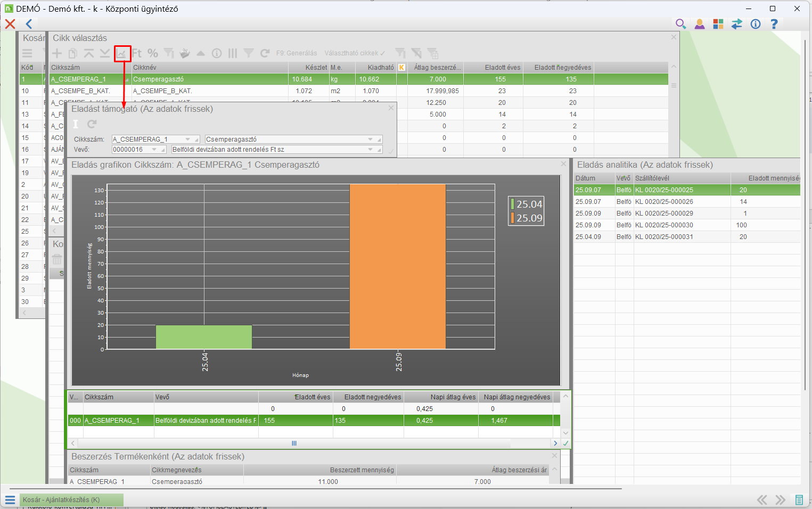
Task: Click the orange K column header icon
Action: pyautogui.click(x=401, y=68)
